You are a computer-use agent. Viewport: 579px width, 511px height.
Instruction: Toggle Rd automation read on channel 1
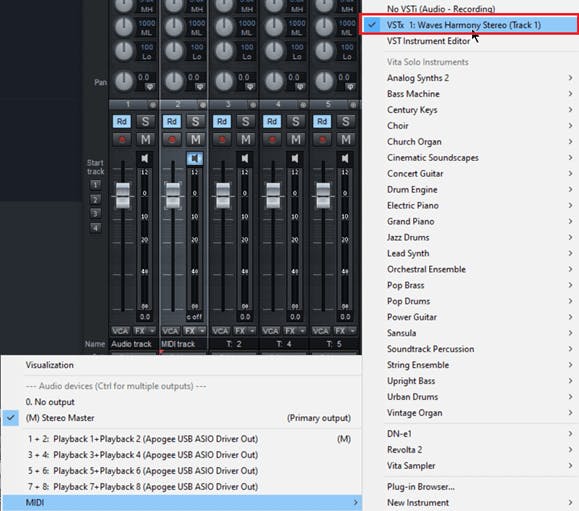(x=122, y=121)
